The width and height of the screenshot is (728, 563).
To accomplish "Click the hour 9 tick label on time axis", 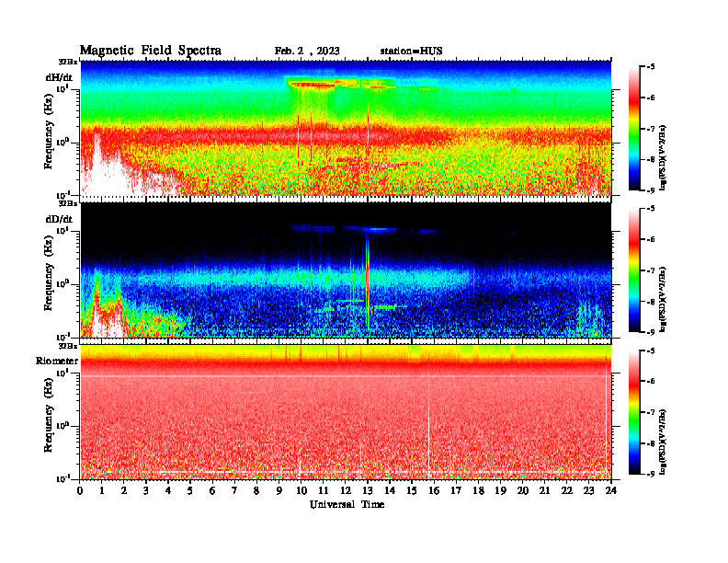I will [279, 491].
